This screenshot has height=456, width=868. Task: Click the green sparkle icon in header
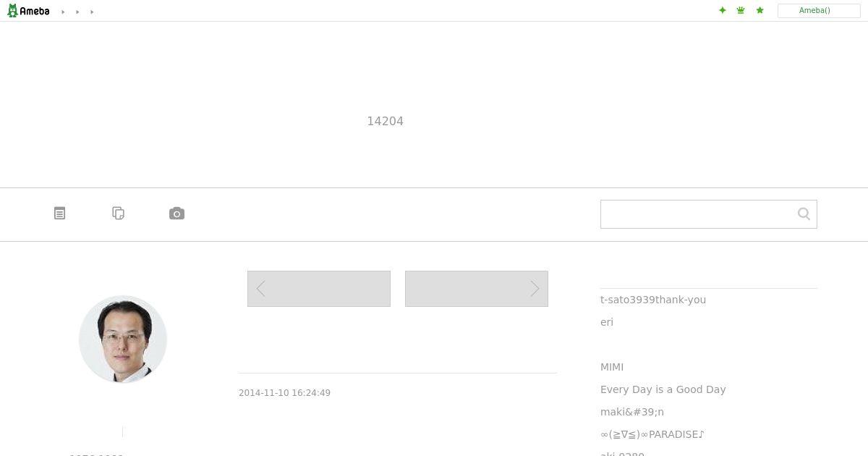point(722,10)
